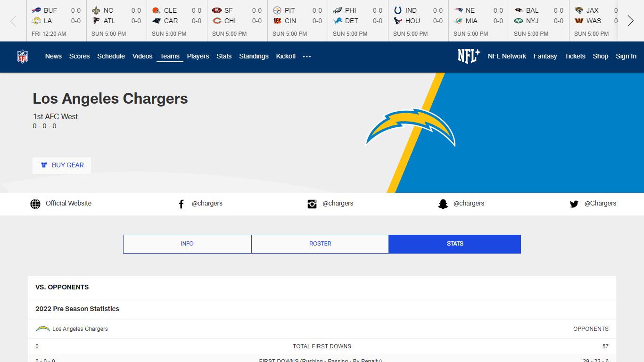This screenshot has height=362, width=644.
Task: Click the Atlanta Falcons logo
Action: click(96, 21)
